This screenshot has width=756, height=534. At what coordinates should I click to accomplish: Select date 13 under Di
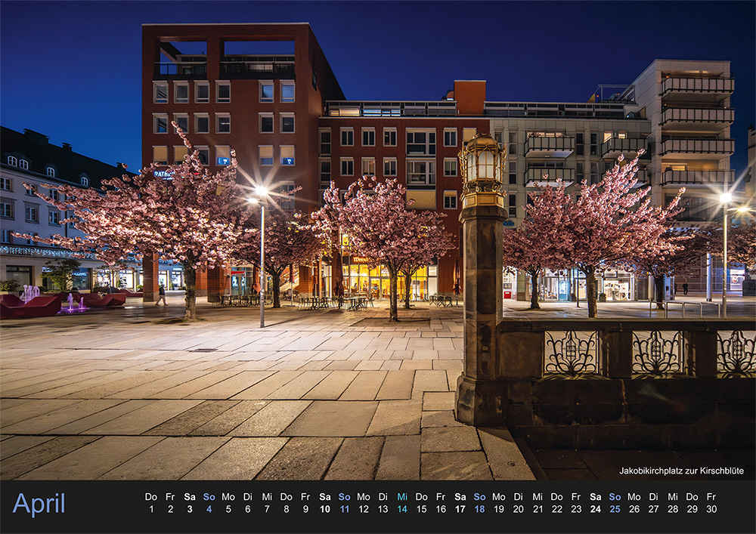(x=383, y=509)
